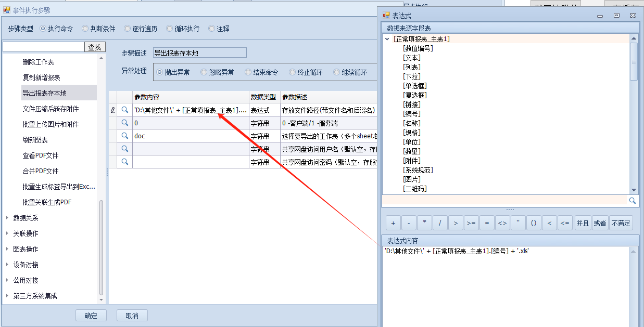The image size is (644, 327).
Task: Click search icon in the expression field filter
Action: pos(633,201)
